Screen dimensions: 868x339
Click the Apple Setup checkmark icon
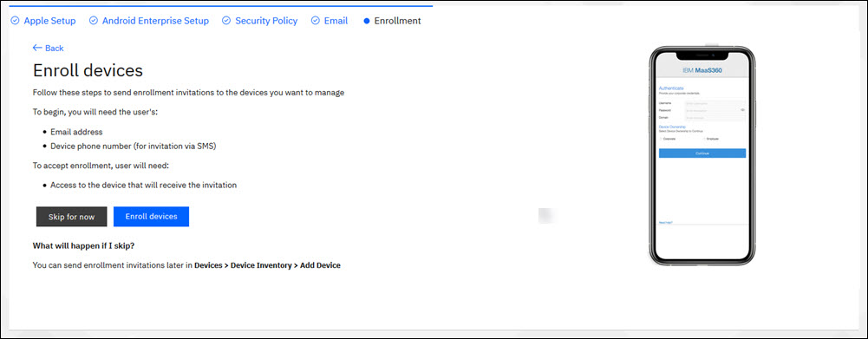(15, 21)
